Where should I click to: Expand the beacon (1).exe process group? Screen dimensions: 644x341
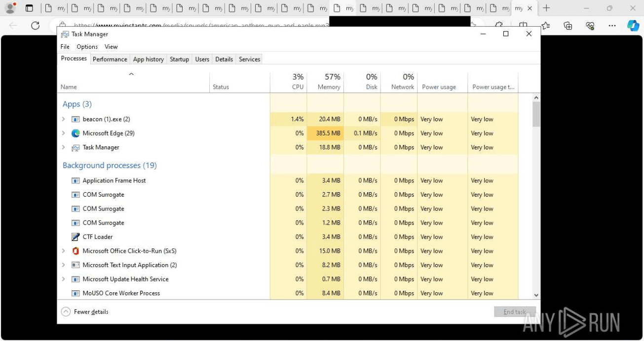point(63,119)
